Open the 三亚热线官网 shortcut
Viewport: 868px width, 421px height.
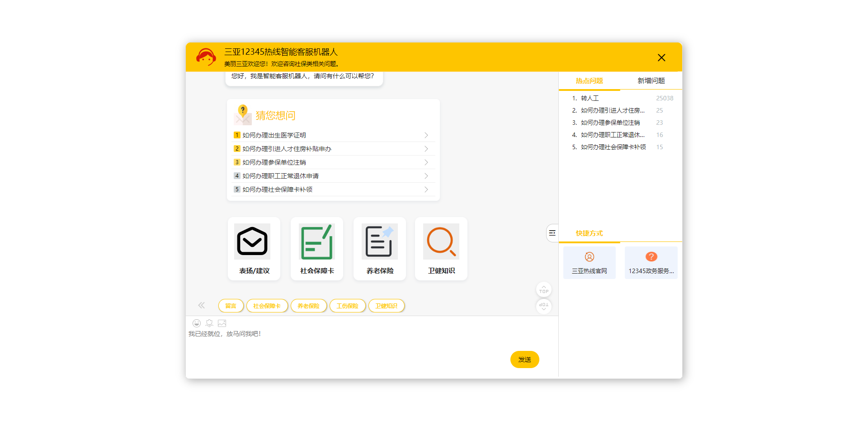pyautogui.click(x=590, y=263)
